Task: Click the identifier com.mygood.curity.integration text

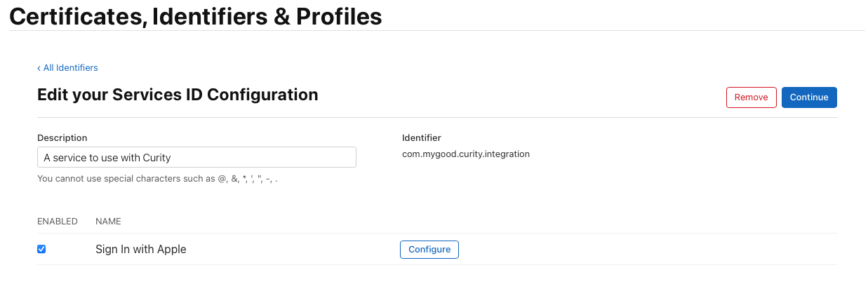Action: click(465, 154)
